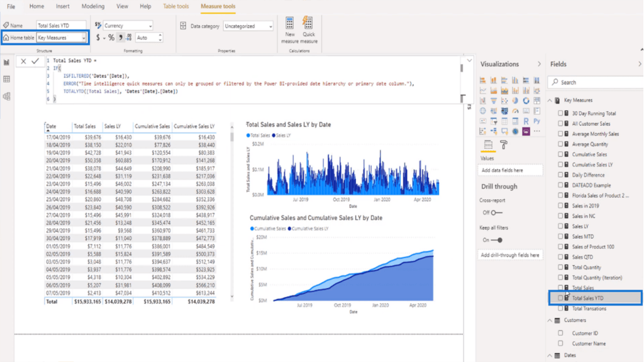Click Fields search box
644x362 pixels.
coord(596,82)
